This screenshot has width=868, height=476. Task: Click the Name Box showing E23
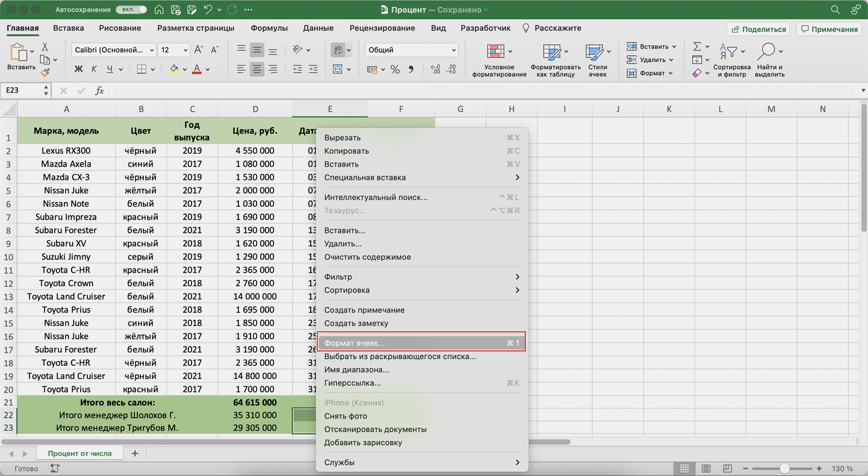[23, 90]
